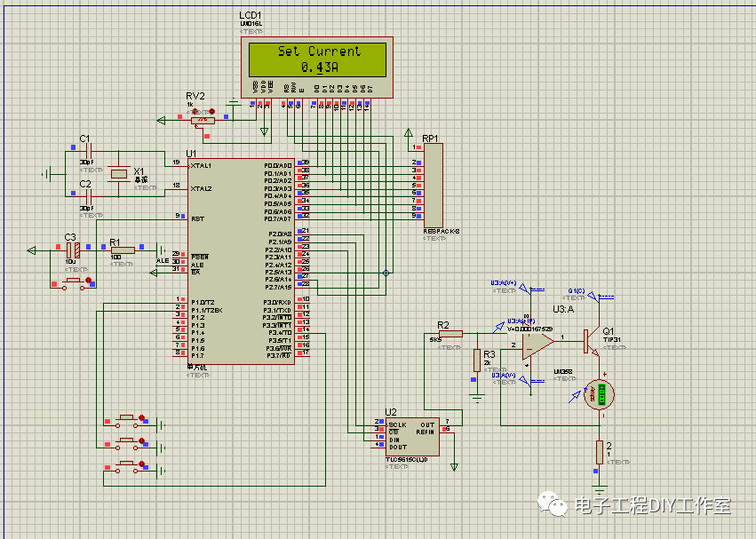756x539 pixels.
Task: Click the LCD1 reference label
Action: click(x=251, y=15)
